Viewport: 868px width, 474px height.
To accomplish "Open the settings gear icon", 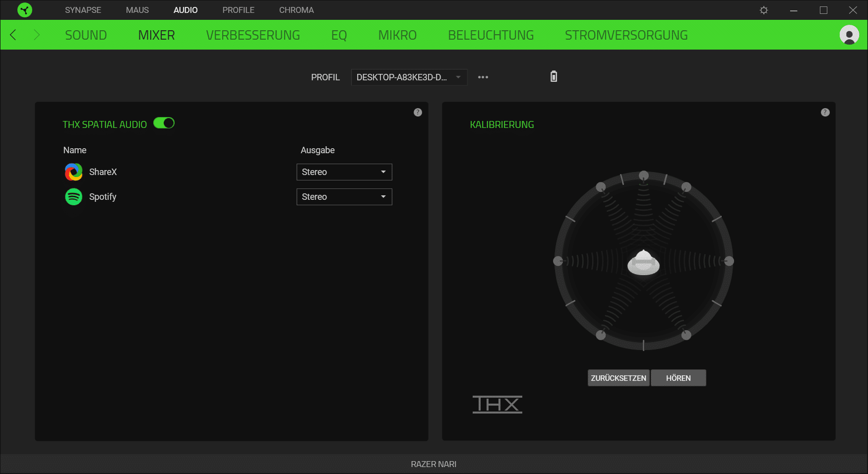I will 764,10.
